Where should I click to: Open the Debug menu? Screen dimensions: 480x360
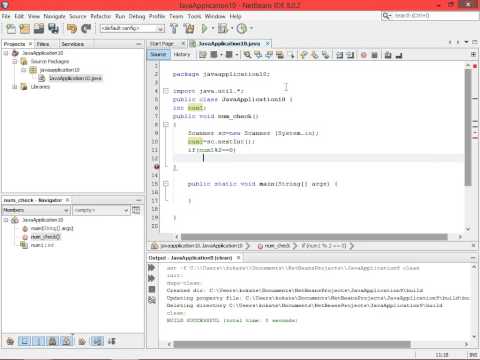coord(137,16)
